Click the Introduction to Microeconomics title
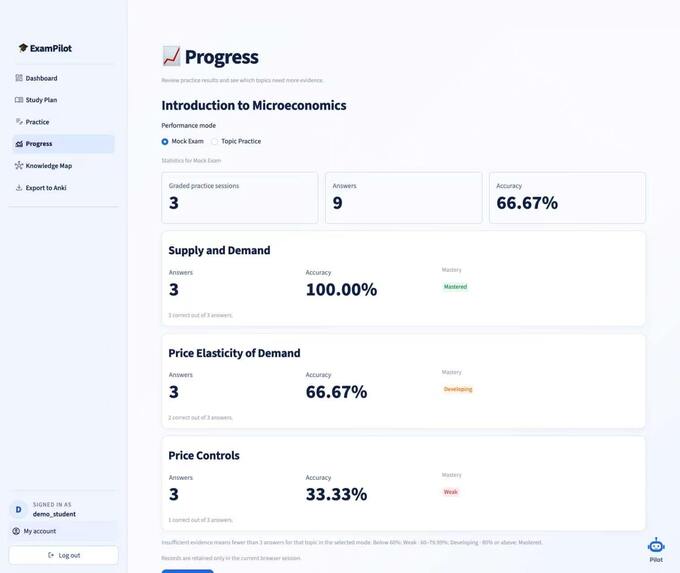This screenshot has height=573, width=680. tap(254, 105)
